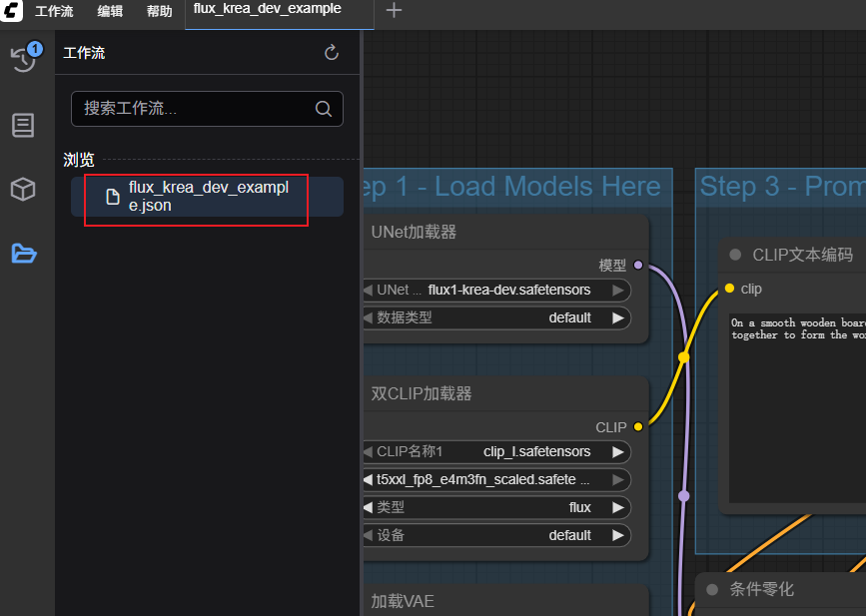Open the 帮助 menu

pyautogui.click(x=159, y=12)
